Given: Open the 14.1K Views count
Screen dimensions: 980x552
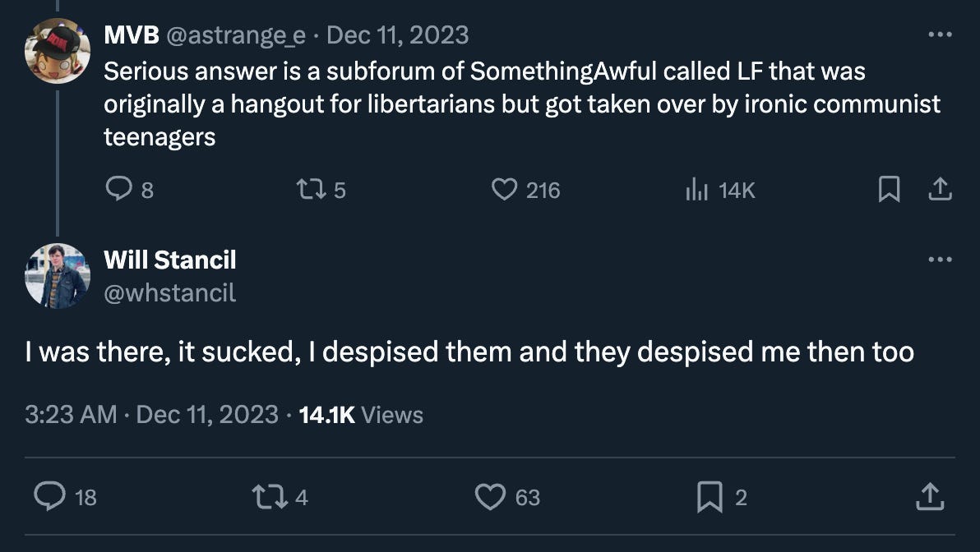Looking at the screenshot, I should pyautogui.click(x=361, y=415).
